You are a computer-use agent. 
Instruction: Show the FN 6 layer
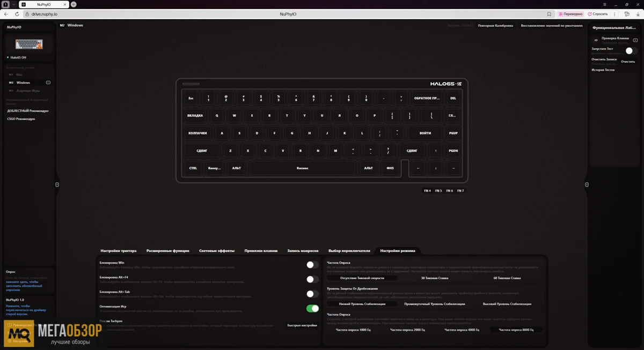click(449, 191)
